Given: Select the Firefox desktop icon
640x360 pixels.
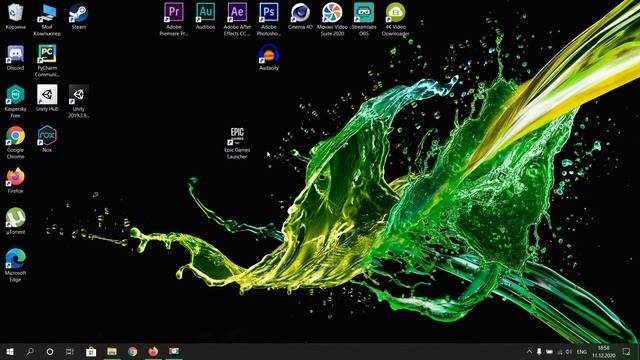Looking at the screenshot, I should point(15,180).
